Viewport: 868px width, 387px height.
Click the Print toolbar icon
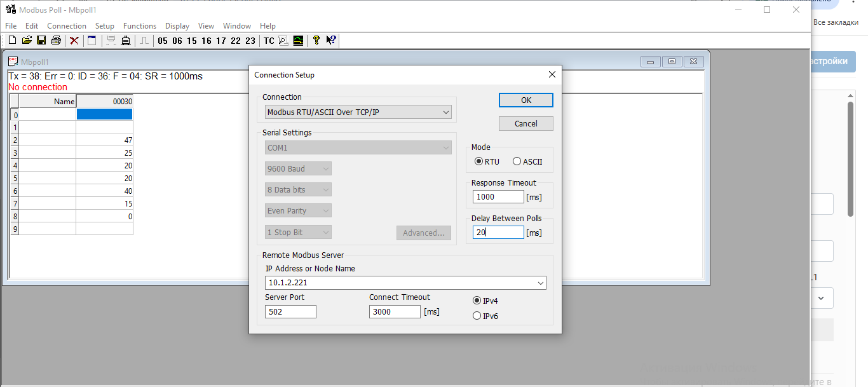56,41
